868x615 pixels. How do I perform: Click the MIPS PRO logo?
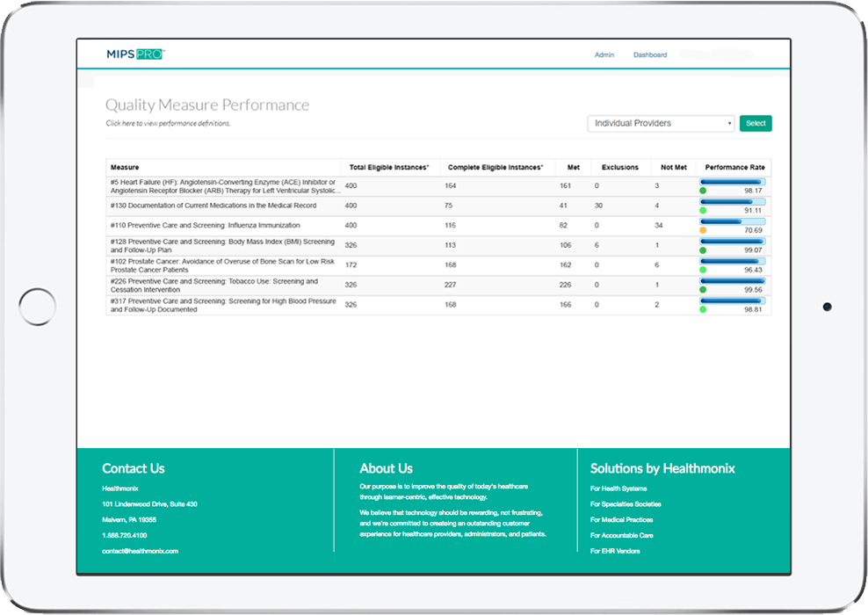(x=135, y=54)
